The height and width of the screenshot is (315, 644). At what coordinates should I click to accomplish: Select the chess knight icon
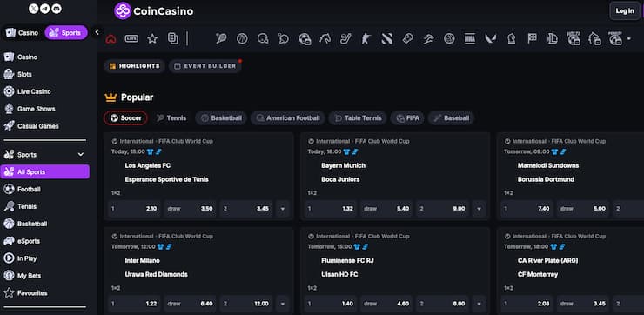(512, 38)
